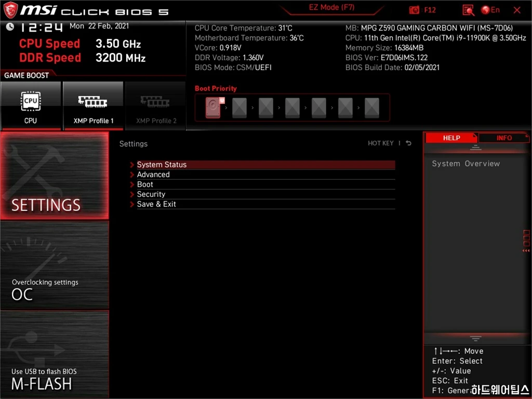Click the HOT KEY label
Screen dimensions: 532x399
[381, 143]
